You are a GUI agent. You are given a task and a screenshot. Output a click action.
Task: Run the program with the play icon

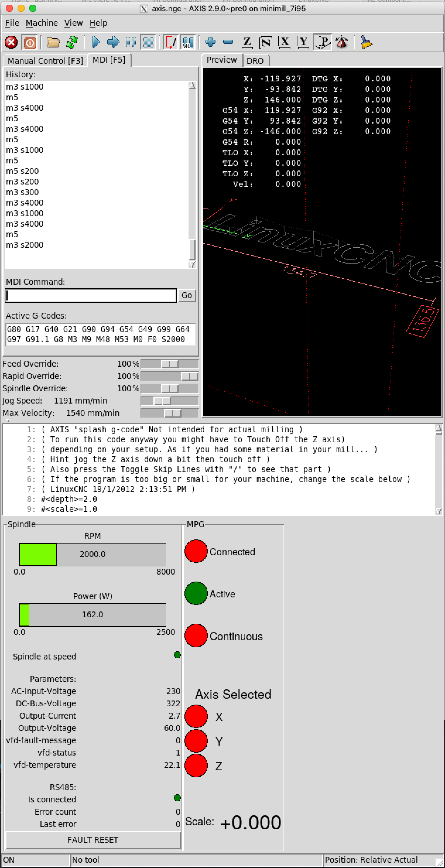pyautogui.click(x=96, y=42)
